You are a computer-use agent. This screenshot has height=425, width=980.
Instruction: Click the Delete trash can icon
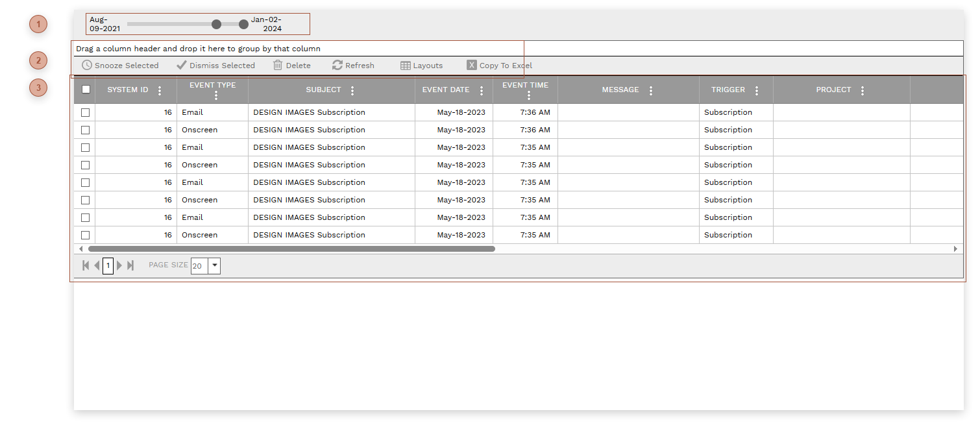click(278, 66)
